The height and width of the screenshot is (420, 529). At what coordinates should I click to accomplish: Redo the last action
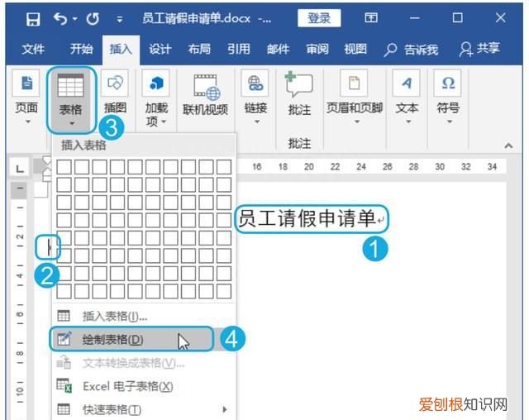tap(93, 19)
